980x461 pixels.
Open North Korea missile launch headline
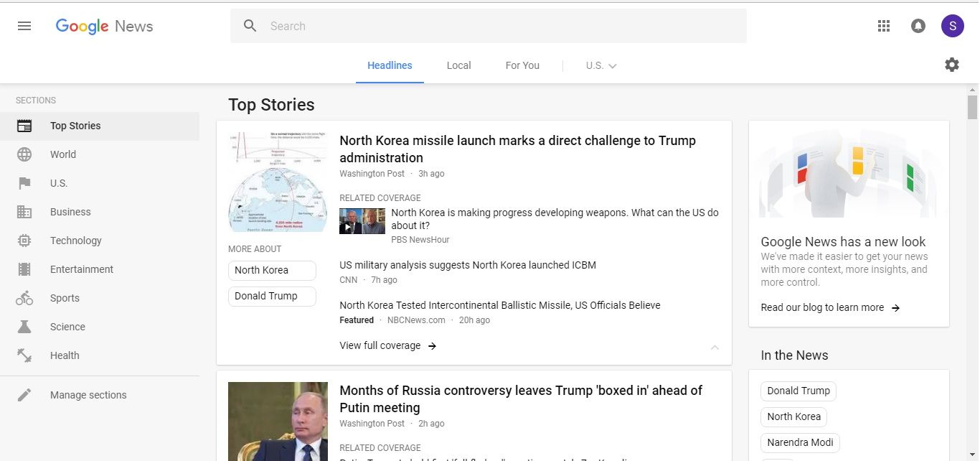coord(517,149)
